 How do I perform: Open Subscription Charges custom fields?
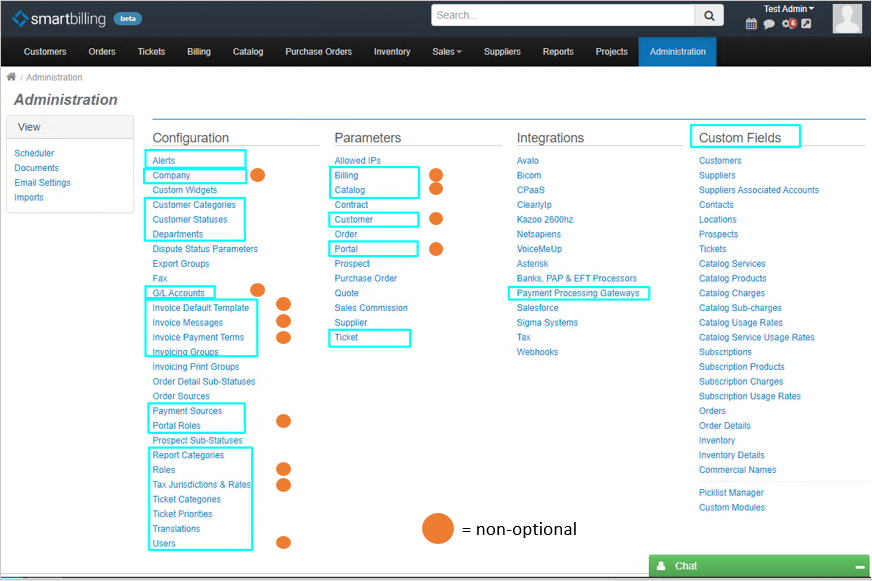click(x=741, y=381)
